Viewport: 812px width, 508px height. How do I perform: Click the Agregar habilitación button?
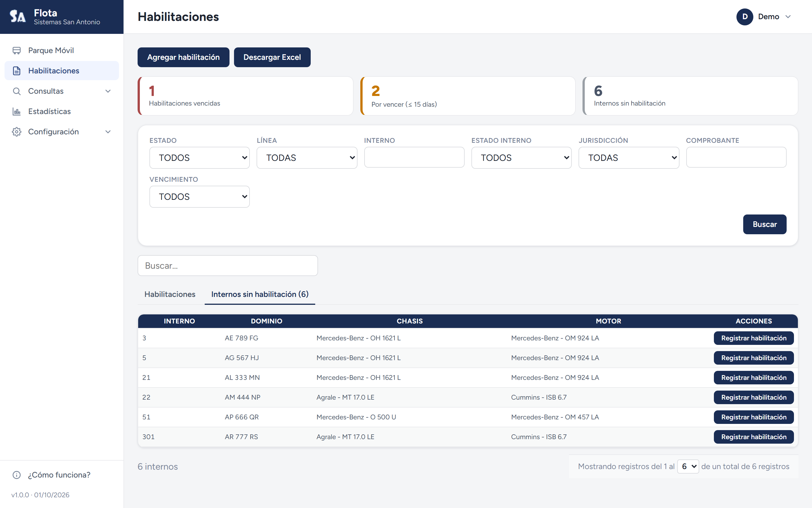tap(183, 57)
